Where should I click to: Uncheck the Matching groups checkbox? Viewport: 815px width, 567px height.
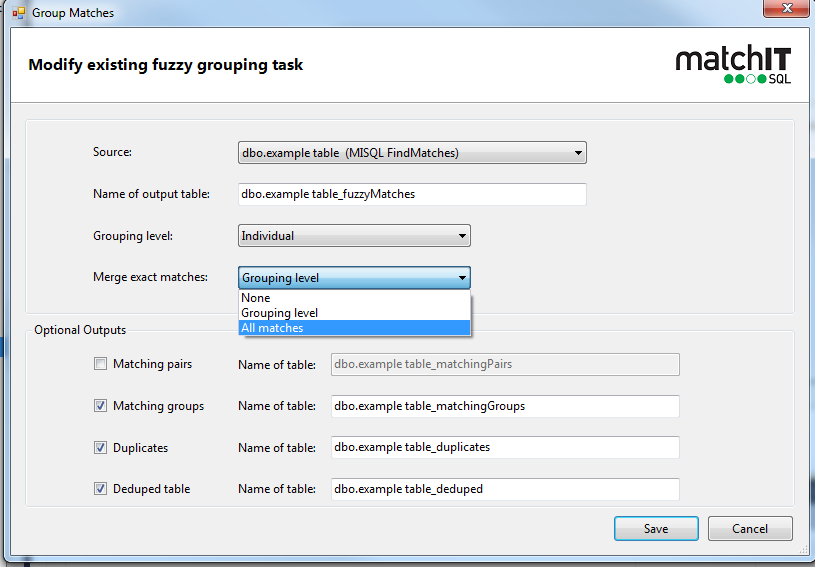pos(100,405)
